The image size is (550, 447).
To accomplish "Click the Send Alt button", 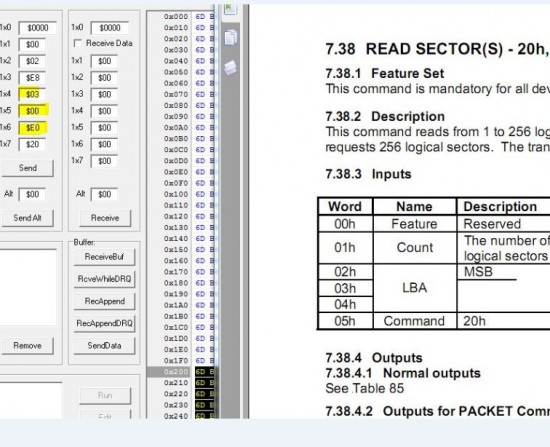I will (x=28, y=218).
